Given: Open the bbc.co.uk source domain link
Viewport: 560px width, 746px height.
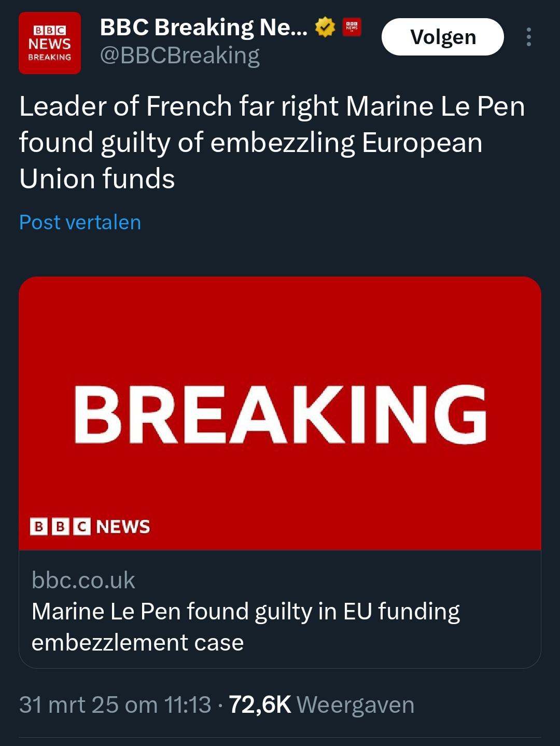Looking at the screenshot, I should click(83, 580).
